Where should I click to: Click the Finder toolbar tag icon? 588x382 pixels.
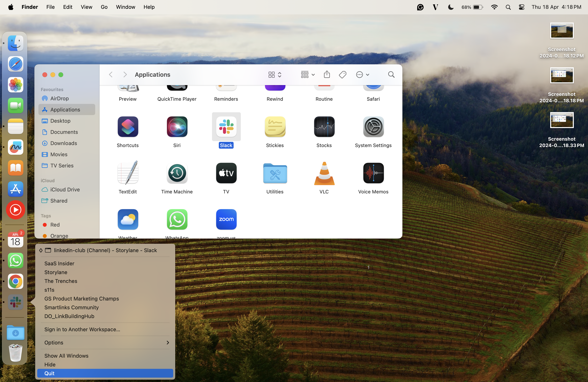[x=342, y=75]
